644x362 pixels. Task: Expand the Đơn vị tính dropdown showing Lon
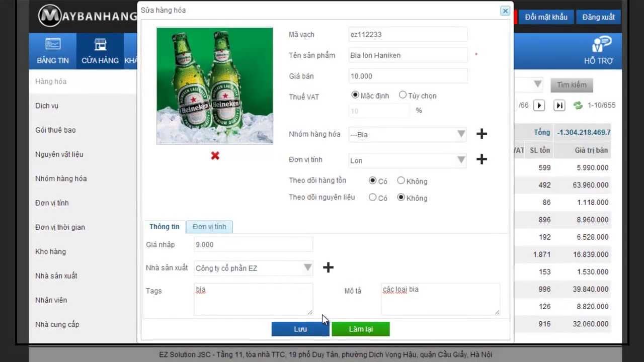point(461,159)
